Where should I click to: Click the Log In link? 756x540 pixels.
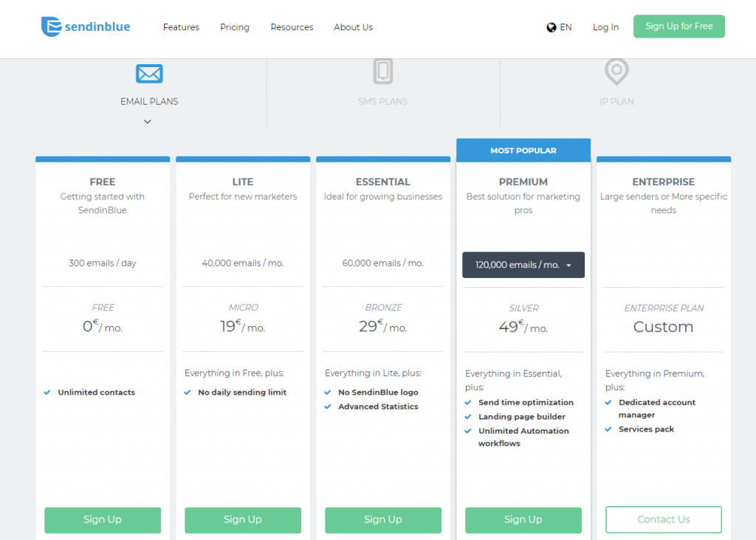pos(605,27)
